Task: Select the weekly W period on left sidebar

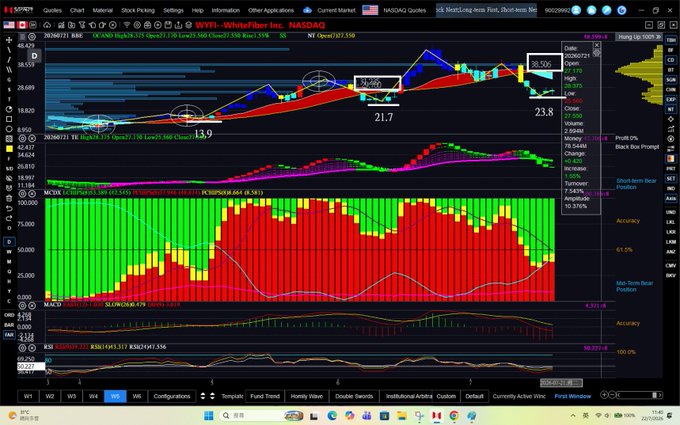Action: (x=9, y=252)
